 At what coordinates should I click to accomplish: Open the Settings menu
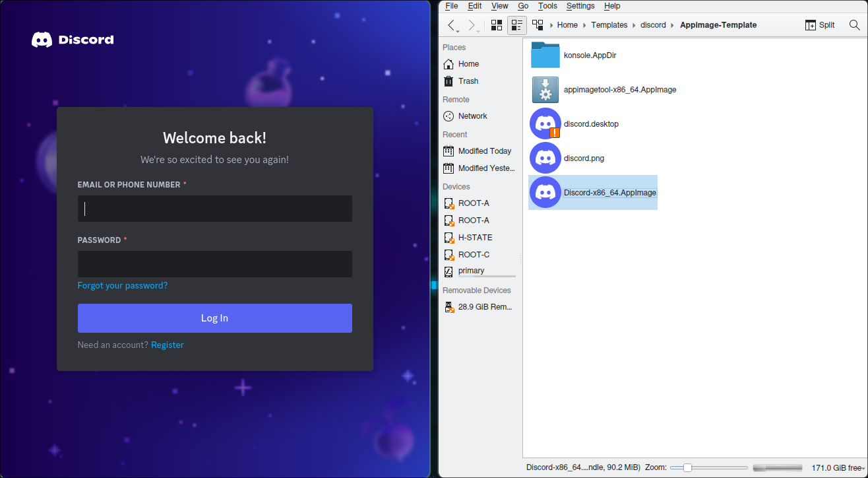coord(580,6)
